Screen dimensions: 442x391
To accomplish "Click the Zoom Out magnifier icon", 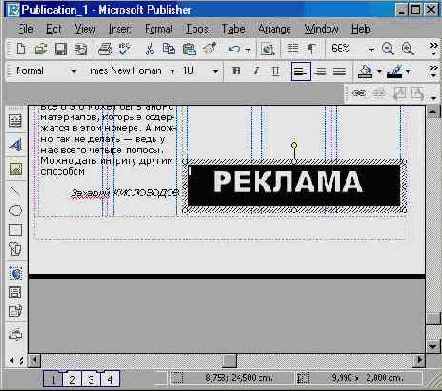I will coord(388,49).
